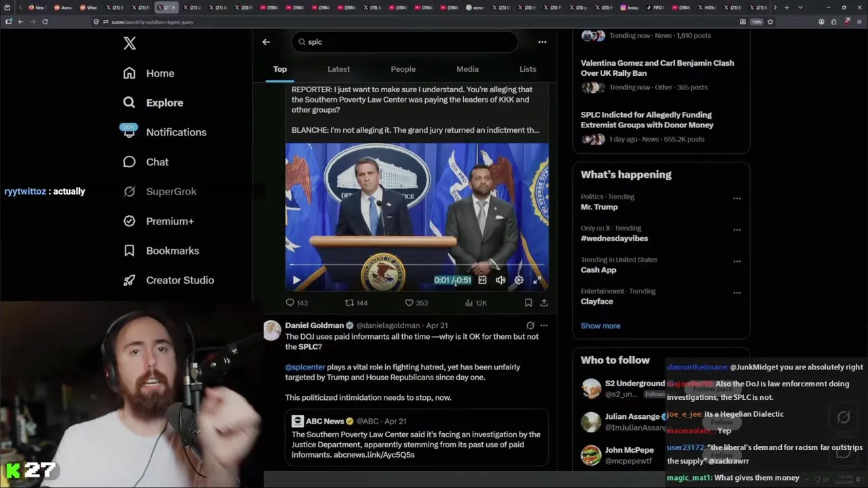Screen dimensions: 868x488
Task: Open SPLC Indicted news story
Action: pyautogui.click(x=647, y=120)
